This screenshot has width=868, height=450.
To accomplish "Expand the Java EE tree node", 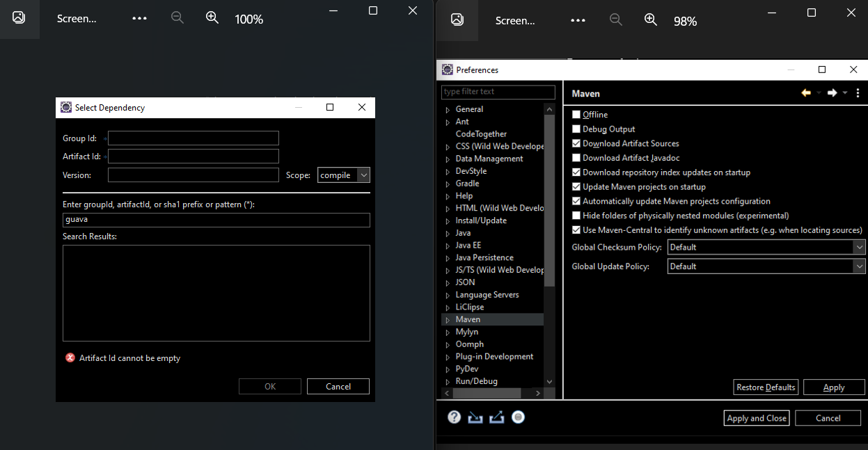I will (448, 246).
